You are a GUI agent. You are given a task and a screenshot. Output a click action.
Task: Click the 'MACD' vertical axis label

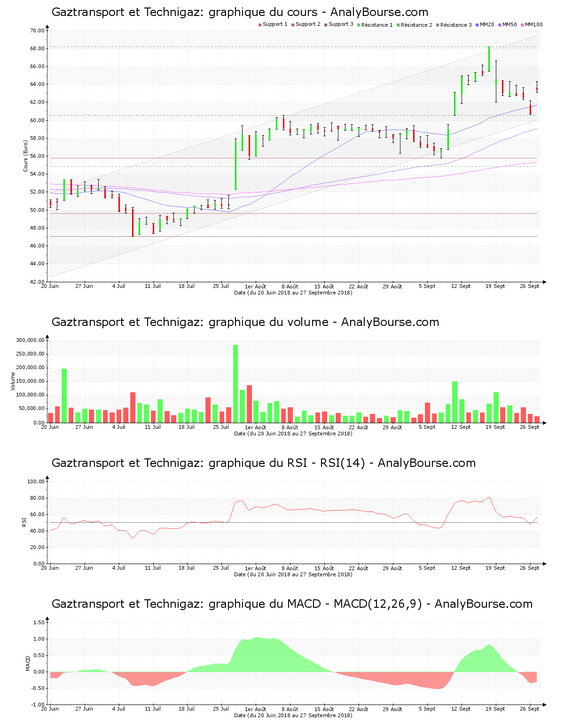click(x=28, y=663)
